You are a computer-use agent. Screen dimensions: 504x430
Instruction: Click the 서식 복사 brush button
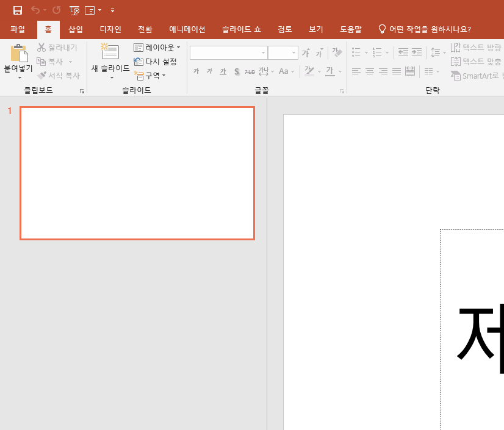point(58,76)
